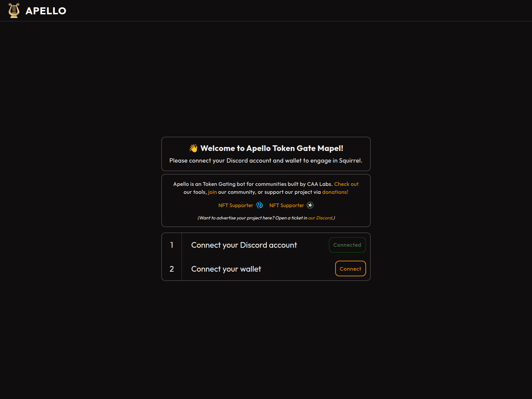532x399 pixels.
Task: Select 'Connect your Discord account' step text
Action: tap(244, 245)
